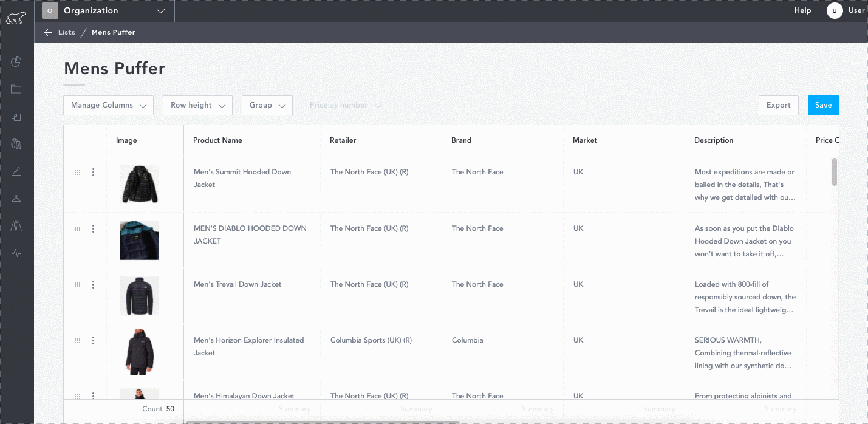This screenshot has height=424, width=868.
Task: Open Diablo Hooded Down Jacket thumbnail
Action: coord(140,241)
